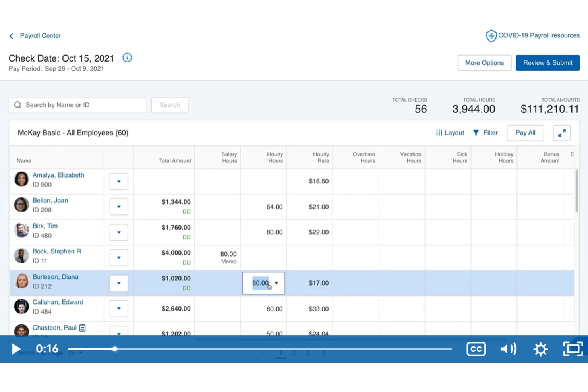Viewport: 588px width, 392px height.
Task: Click the COVID-19 shield icon
Action: click(491, 36)
